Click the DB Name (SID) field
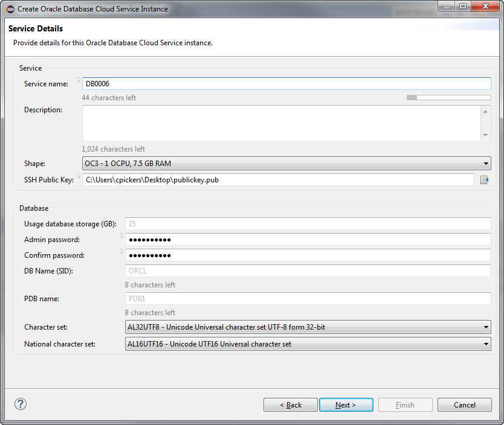Screen dimensions: 504x425 [308, 271]
